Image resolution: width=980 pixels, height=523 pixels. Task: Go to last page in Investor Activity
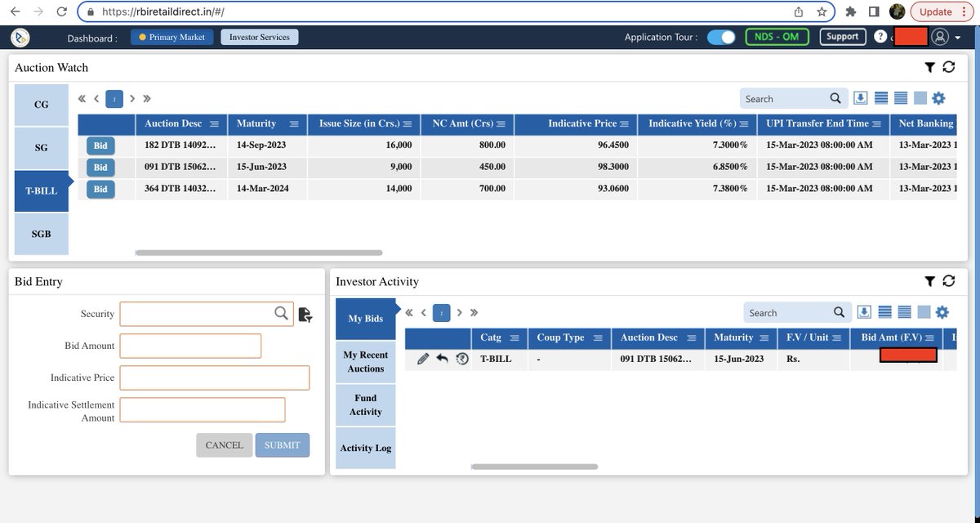tap(474, 313)
